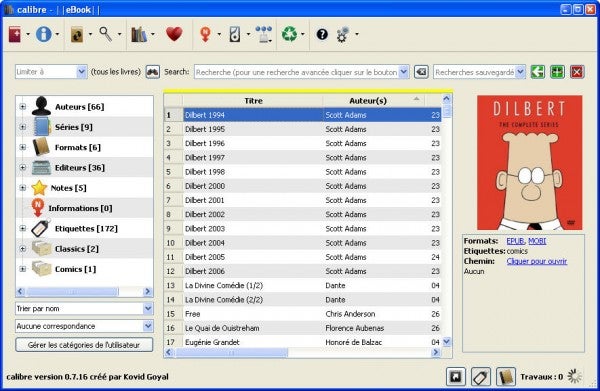Expand the Etiquettes [172] category
Screen dimensions: 600x391
[23, 228]
